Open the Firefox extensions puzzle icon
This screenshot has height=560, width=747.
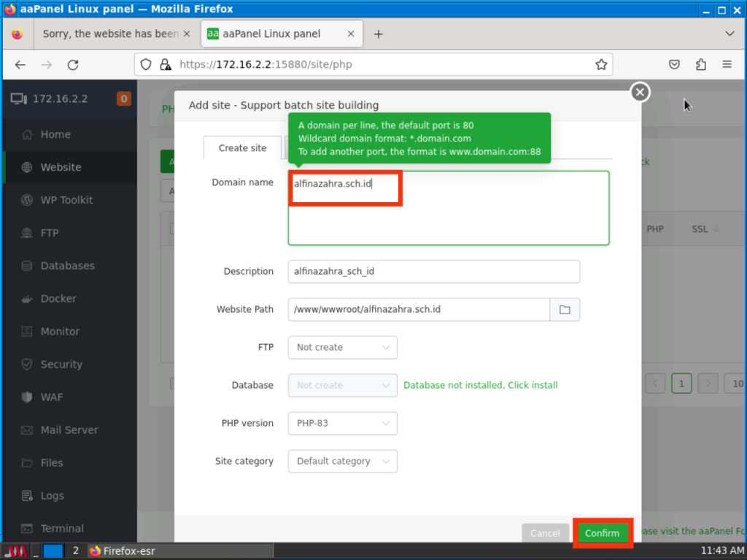(x=701, y=65)
